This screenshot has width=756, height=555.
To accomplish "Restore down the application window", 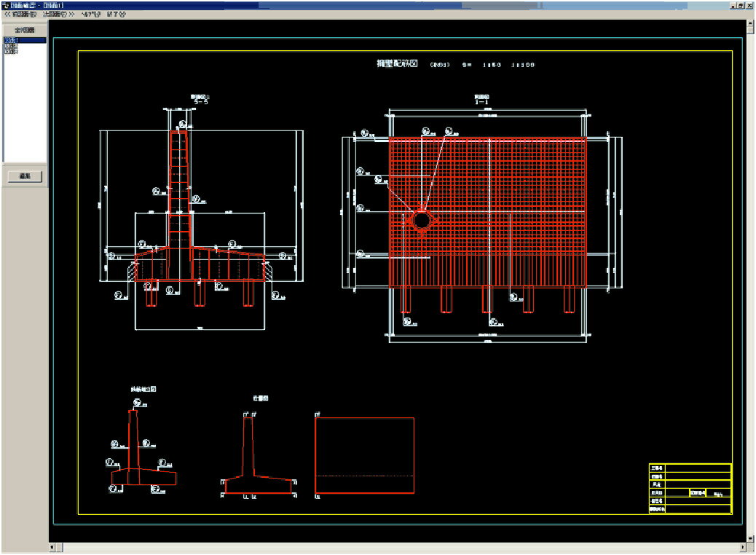I will (741, 4).
